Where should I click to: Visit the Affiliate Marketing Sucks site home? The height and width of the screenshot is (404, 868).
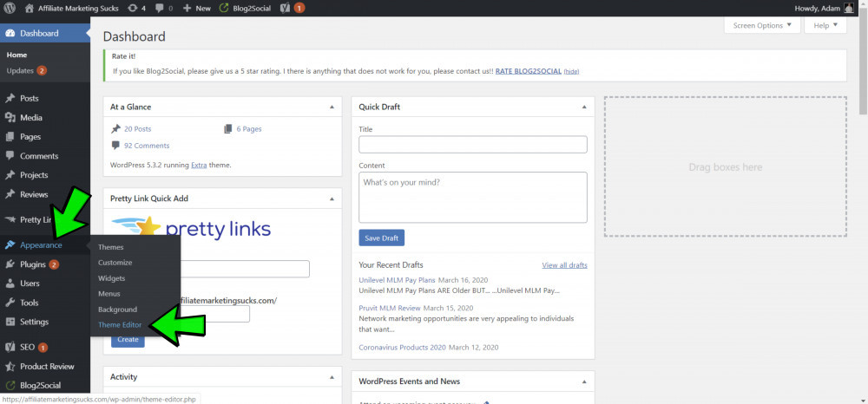coord(71,9)
